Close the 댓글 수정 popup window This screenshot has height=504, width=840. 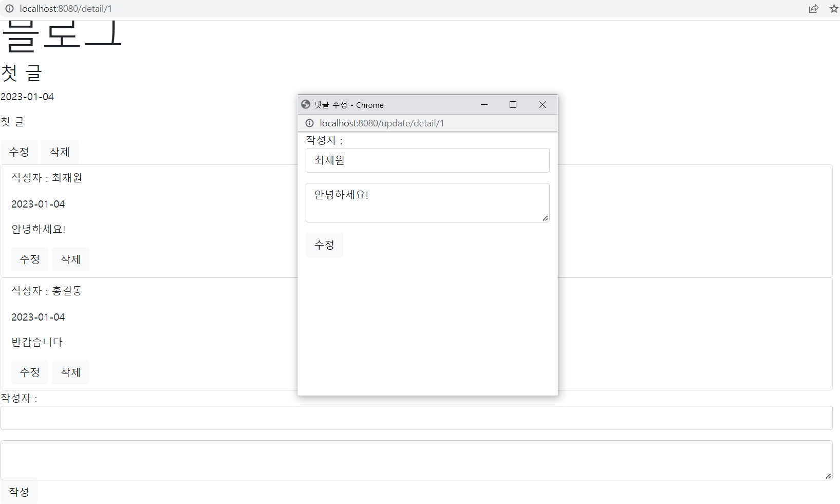543,104
